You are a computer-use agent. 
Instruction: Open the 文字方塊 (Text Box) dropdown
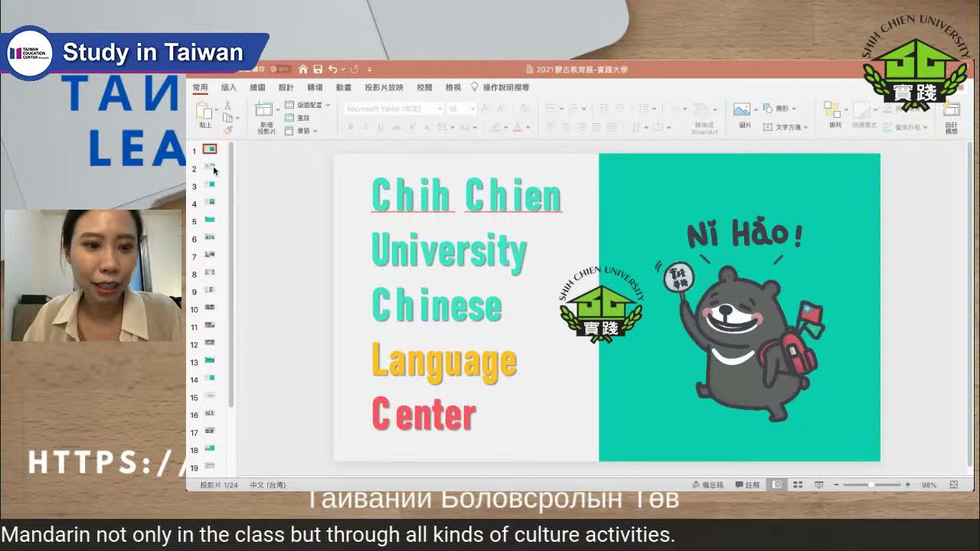click(x=786, y=127)
